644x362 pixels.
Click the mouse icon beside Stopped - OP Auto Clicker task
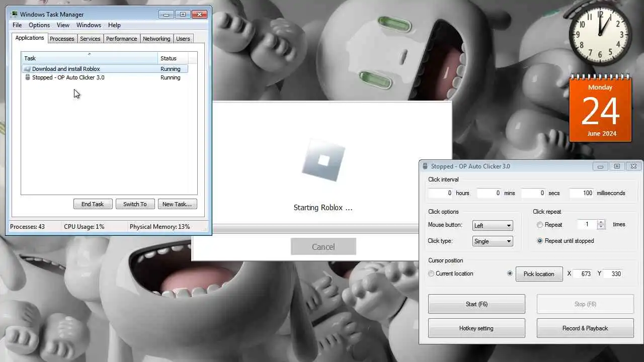28,77
